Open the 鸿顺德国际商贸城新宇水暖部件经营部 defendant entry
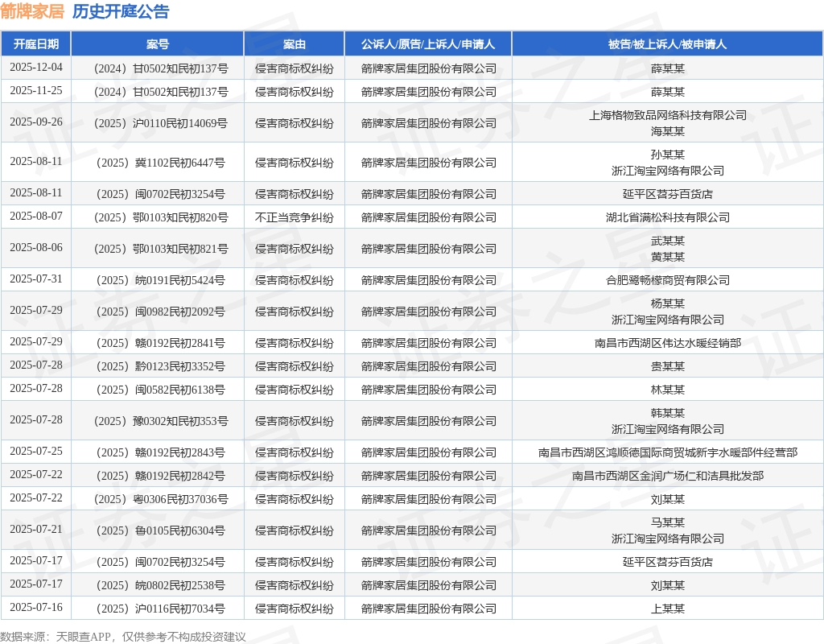 [x=667, y=452]
